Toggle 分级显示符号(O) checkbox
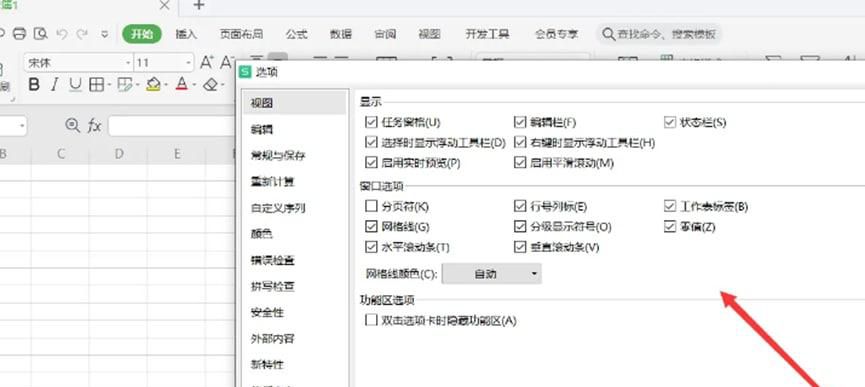The height and width of the screenshot is (387, 865). (520, 227)
